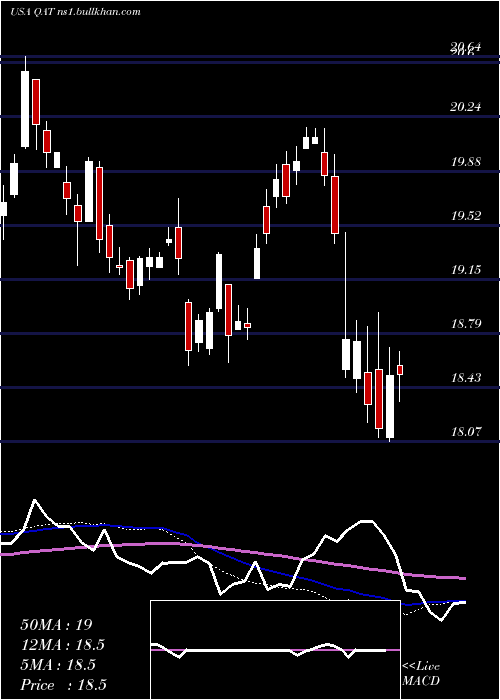Click the 18.07 price level label
500x700 pixels.
tap(466, 432)
